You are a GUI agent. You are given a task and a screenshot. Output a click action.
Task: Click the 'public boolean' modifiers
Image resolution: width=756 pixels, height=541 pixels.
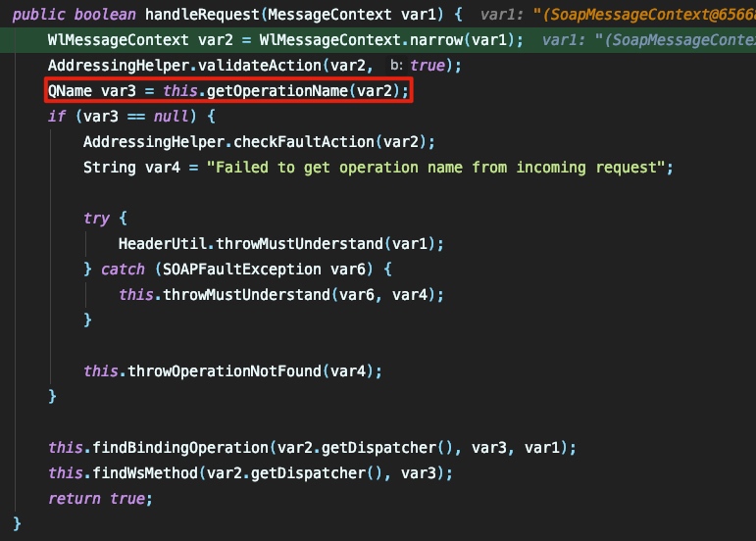pyautogui.click(x=75, y=15)
